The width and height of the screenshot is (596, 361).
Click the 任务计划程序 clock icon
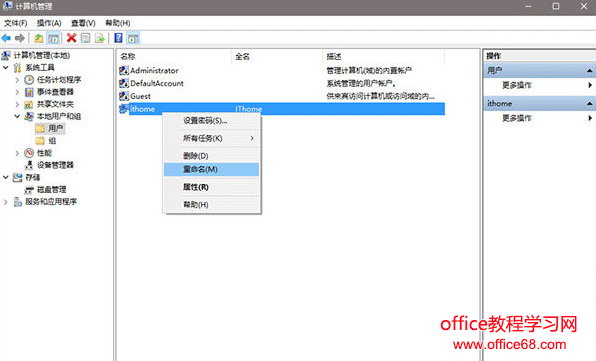click(x=29, y=80)
